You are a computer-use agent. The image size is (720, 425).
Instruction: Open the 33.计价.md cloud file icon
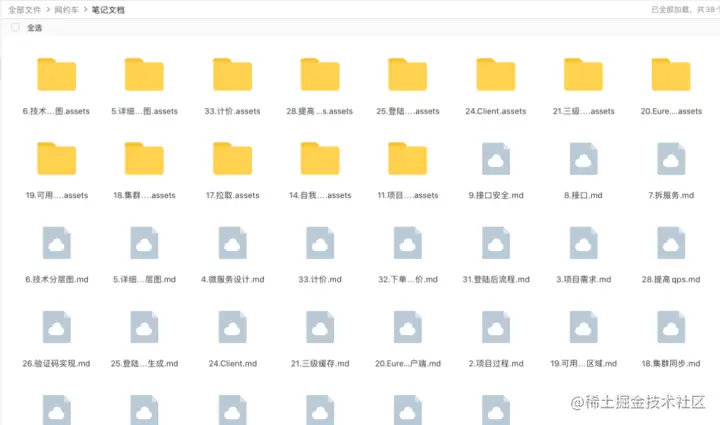[x=320, y=243]
